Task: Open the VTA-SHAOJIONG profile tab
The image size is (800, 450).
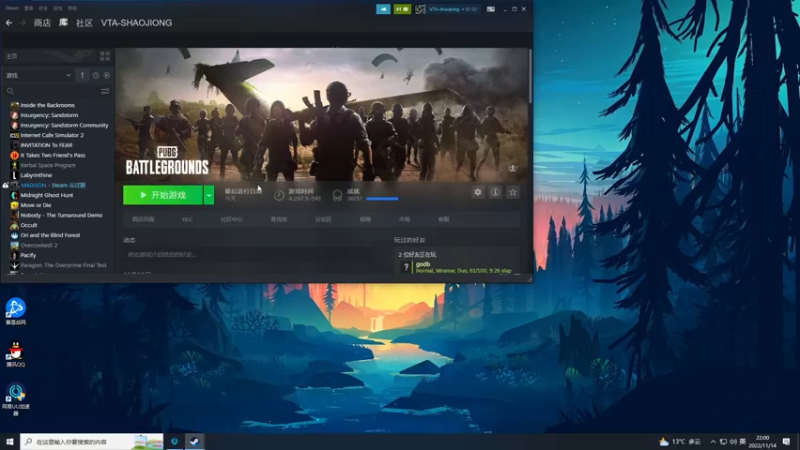Action: (x=136, y=23)
